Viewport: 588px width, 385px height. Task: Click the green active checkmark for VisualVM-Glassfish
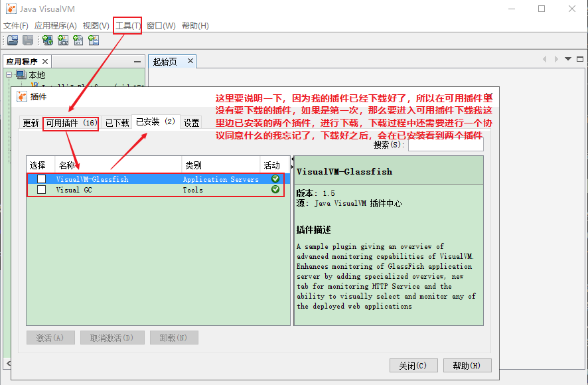[275, 179]
